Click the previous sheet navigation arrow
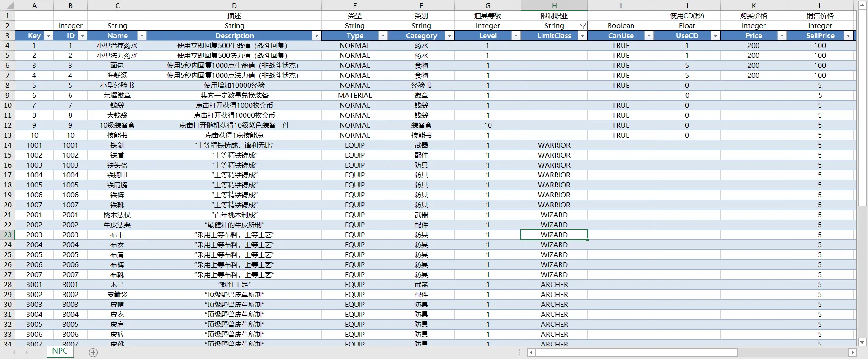This screenshot has height=359, width=868. [x=14, y=352]
